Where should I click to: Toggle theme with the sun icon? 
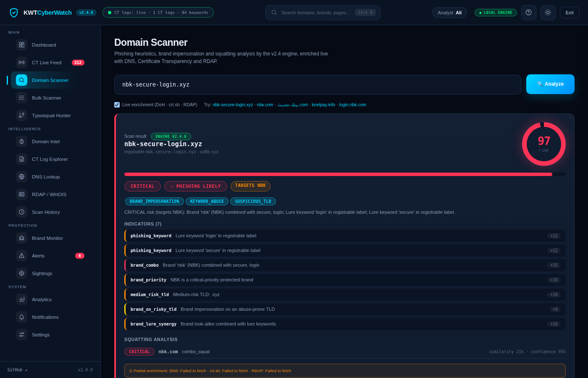point(548,13)
